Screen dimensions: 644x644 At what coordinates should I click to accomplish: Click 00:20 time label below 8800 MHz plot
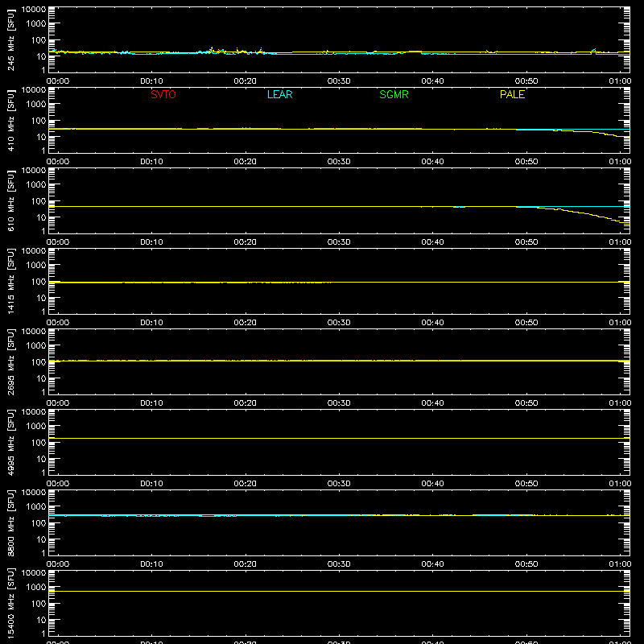[246, 564]
